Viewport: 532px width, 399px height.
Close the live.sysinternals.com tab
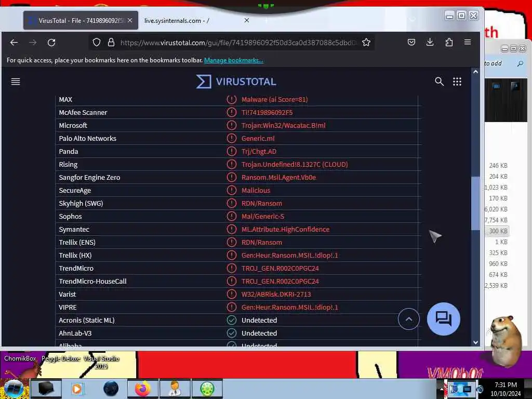(247, 20)
